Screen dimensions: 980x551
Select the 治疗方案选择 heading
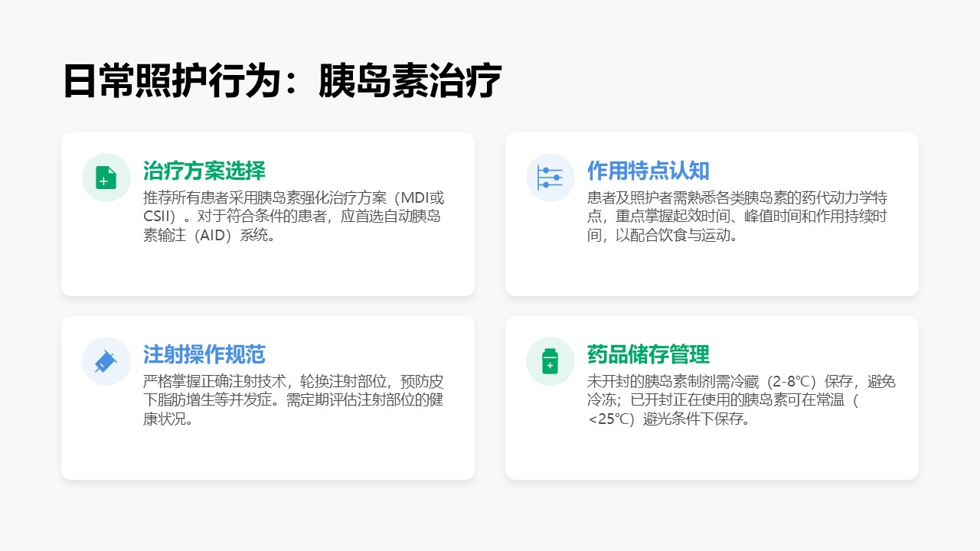click(x=204, y=171)
